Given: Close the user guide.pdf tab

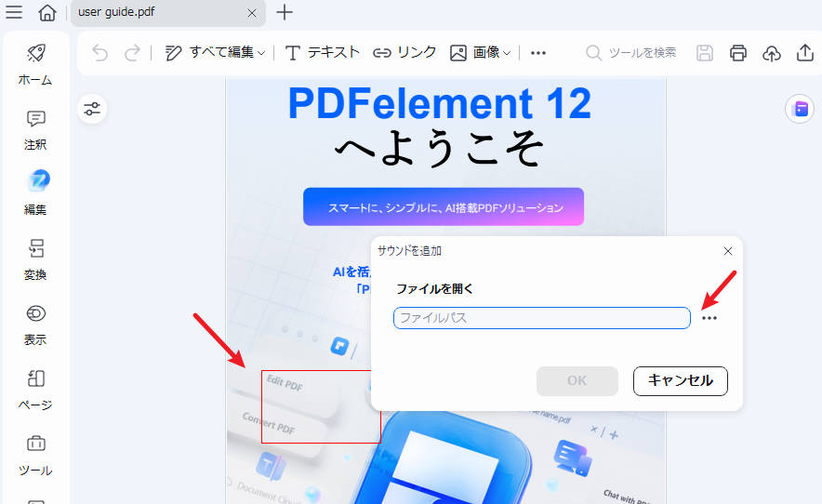Looking at the screenshot, I should tap(252, 13).
